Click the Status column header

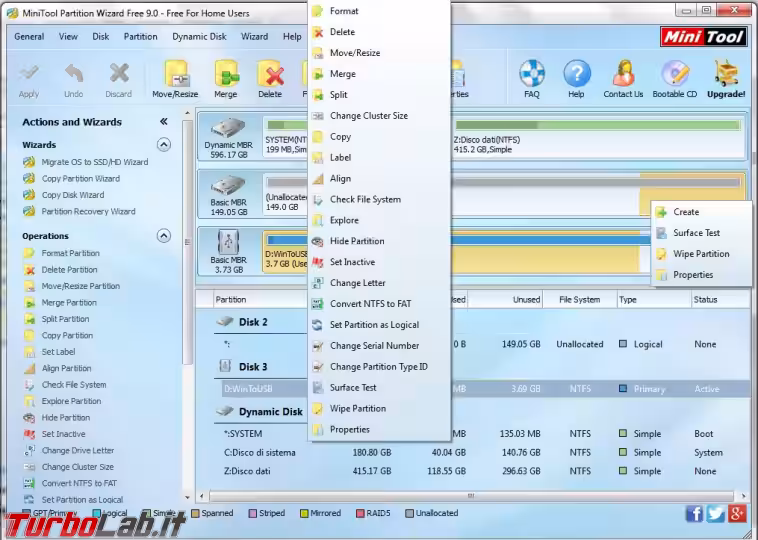coord(720,300)
